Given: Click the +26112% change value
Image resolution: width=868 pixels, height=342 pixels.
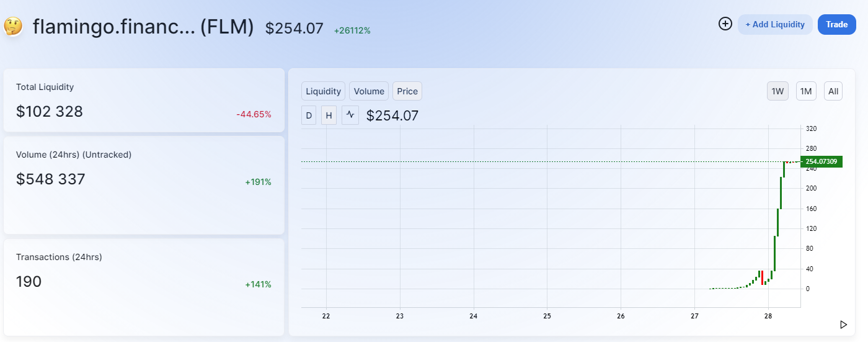Looking at the screenshot, I should point(352,30).
